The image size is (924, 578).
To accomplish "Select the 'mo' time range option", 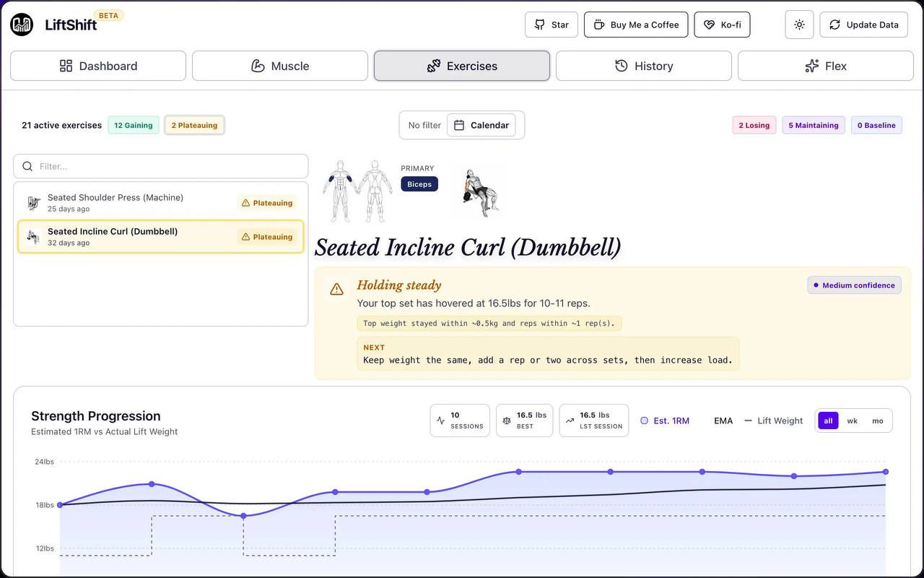I will pyautogui.click(x=878, y=420).
